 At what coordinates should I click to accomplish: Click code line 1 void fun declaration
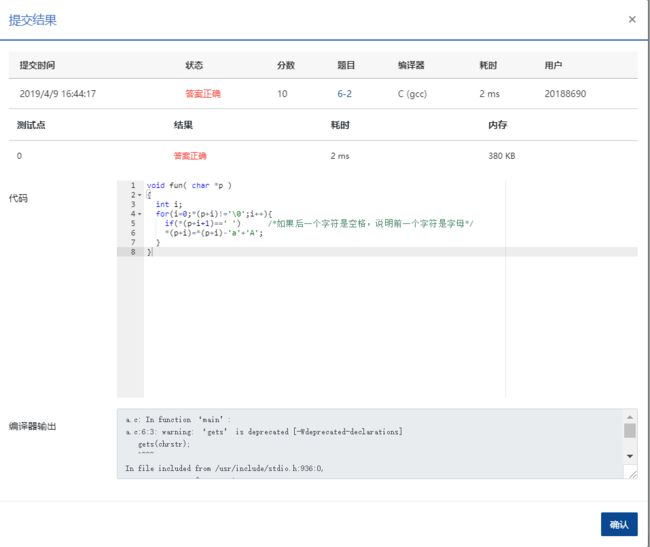pos(189,185)
